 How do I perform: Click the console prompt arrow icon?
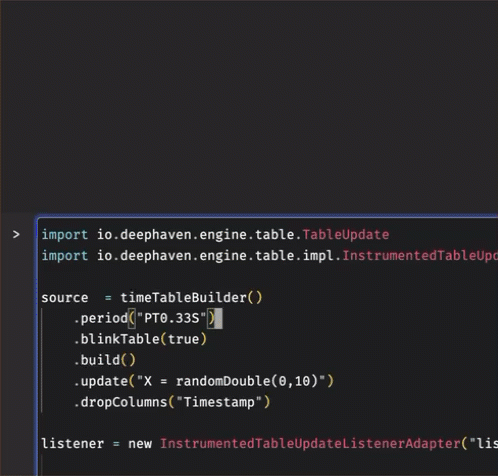[16, 235]
